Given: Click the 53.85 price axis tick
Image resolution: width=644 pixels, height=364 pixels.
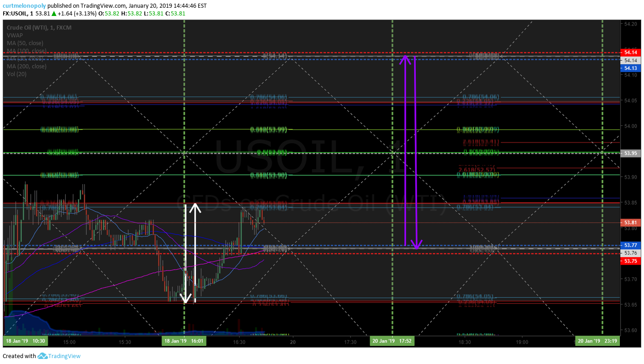Looking at the screenshot, I should coord(631,203).
